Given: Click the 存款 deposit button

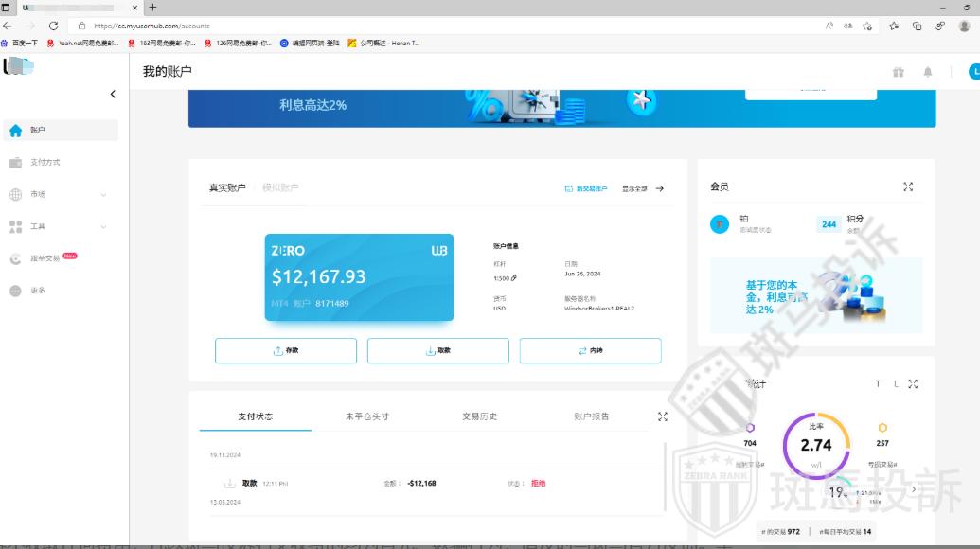Looking at the screenshot, I should pos(286,350).
